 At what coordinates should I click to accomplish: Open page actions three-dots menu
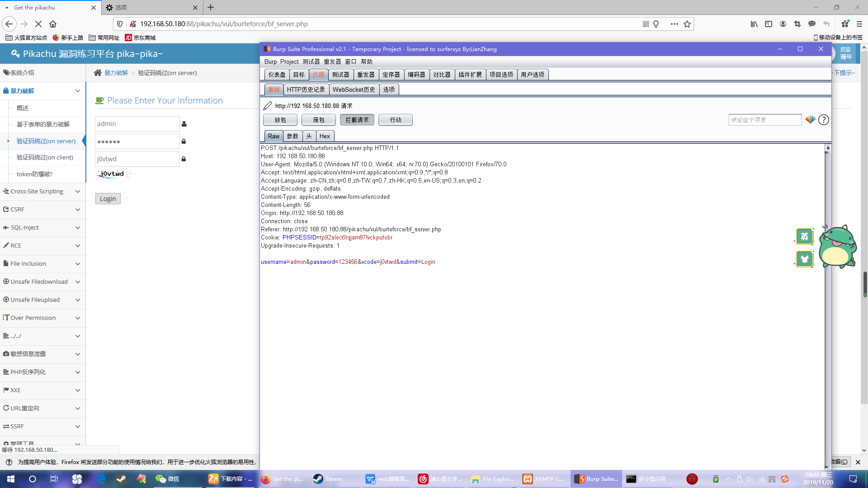pyautogui.click(x=674, y=24)
